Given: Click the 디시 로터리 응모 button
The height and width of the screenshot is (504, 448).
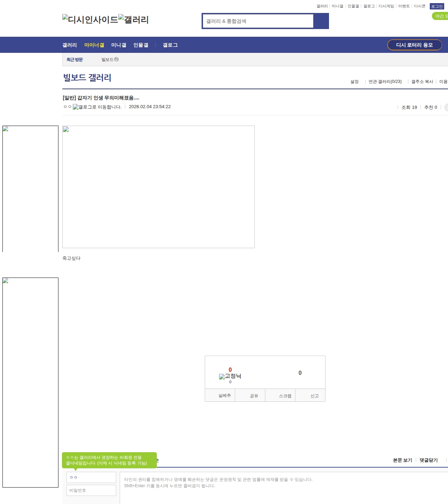Looking at the screenshot, I should [414, 45].
